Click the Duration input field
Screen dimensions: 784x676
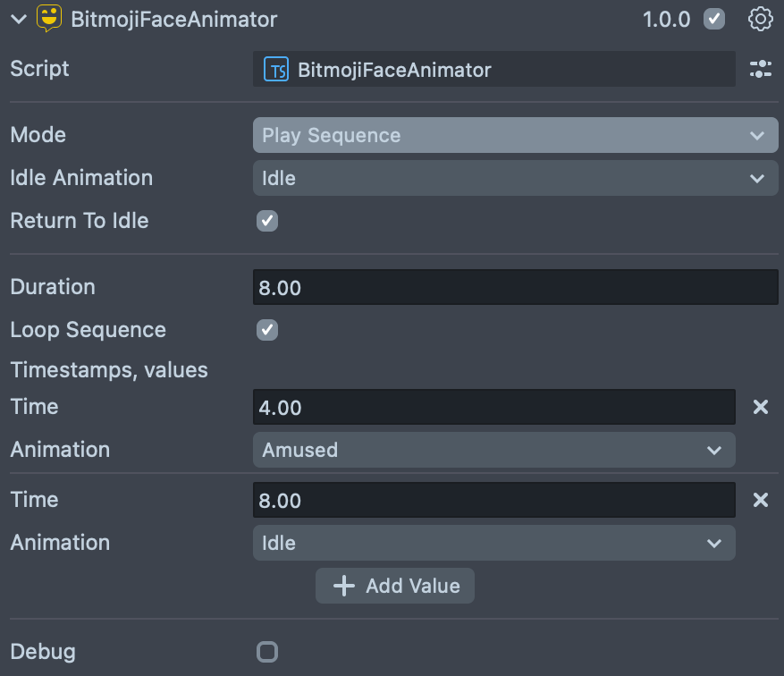[x=515, y=287]
